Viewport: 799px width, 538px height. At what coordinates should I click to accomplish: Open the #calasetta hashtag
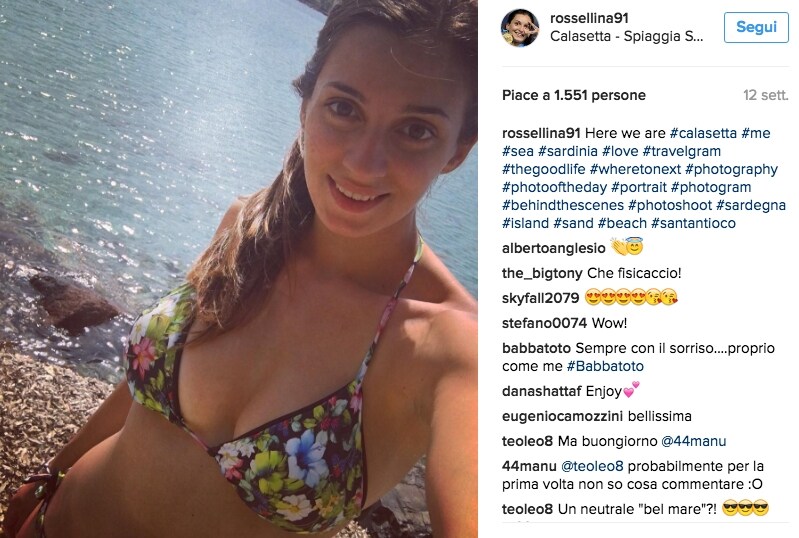click(703, 133)
